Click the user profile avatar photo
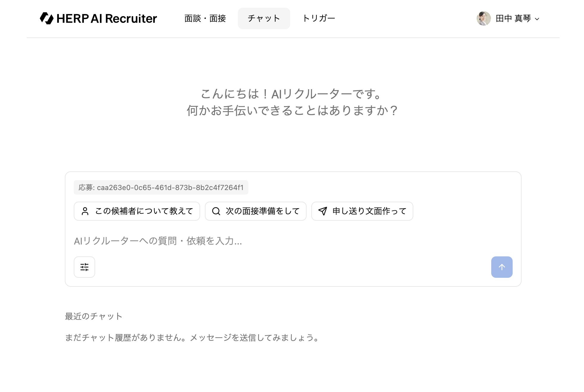 (x=483, y=18)
